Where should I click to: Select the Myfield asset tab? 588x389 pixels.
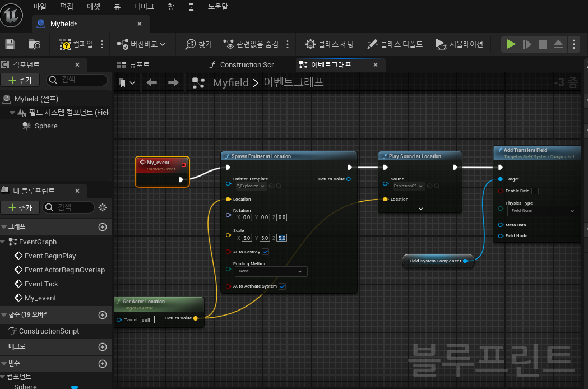point(64,24)
